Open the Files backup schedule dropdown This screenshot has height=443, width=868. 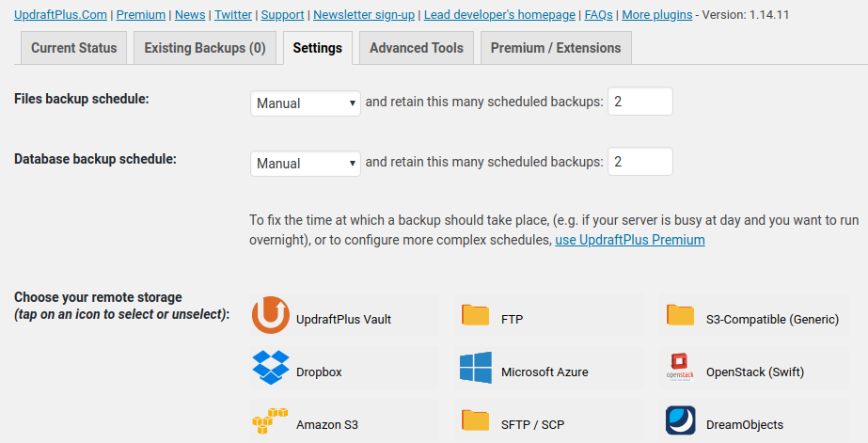tap(306, 103)
